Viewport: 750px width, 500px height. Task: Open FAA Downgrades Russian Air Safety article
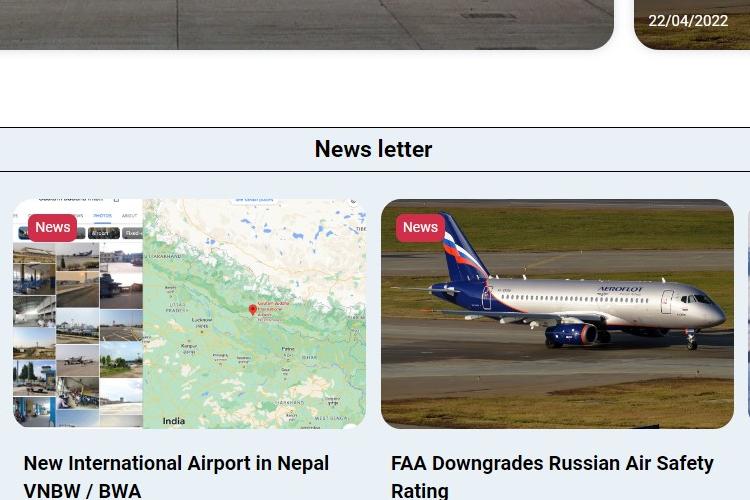click(x=552, y=477)
